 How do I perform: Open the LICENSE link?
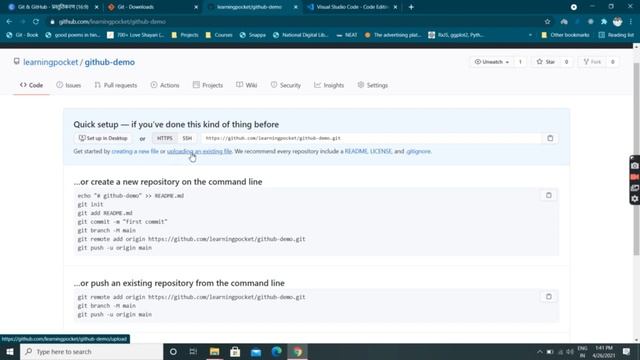click(381, 151)
